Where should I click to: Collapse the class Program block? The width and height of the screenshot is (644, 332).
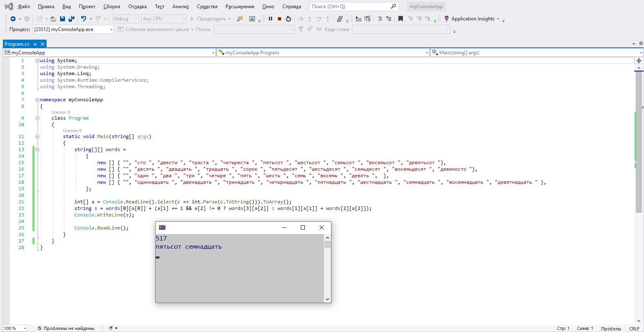click(37, 118)
